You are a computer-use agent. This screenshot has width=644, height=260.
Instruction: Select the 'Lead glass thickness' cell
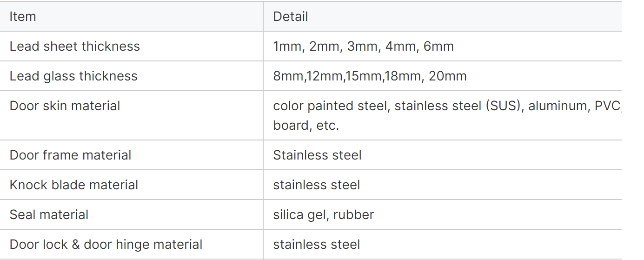73,76
